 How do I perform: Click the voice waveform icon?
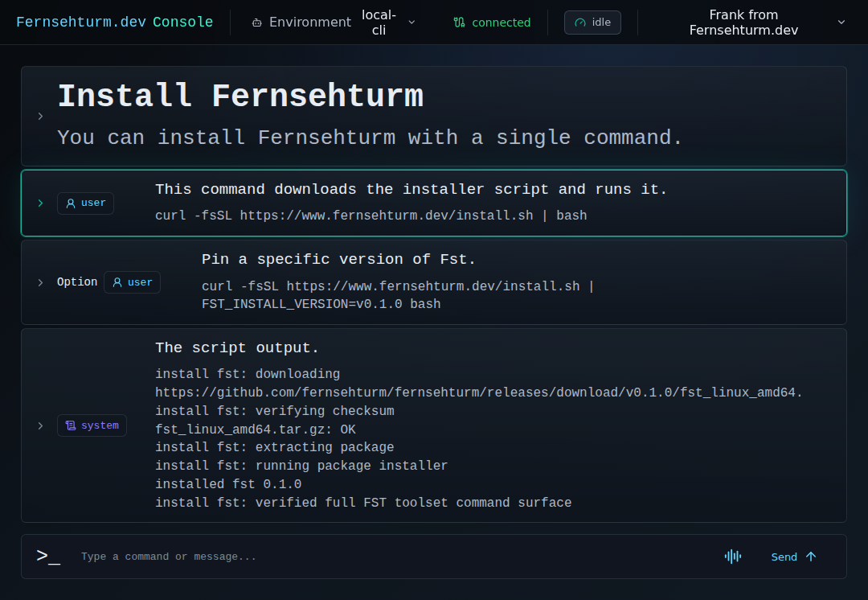pos(733,557)
